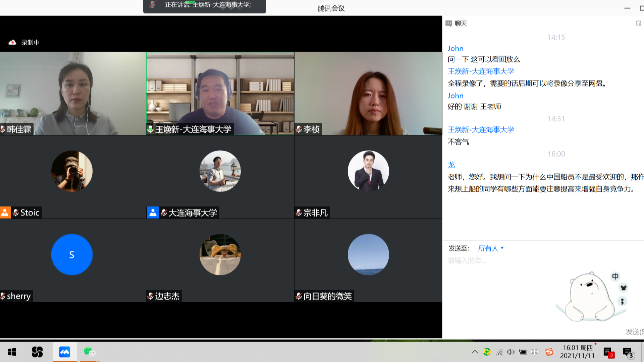Open the Windows Start menu
The image size is (644, 362).
click(12, 352)
